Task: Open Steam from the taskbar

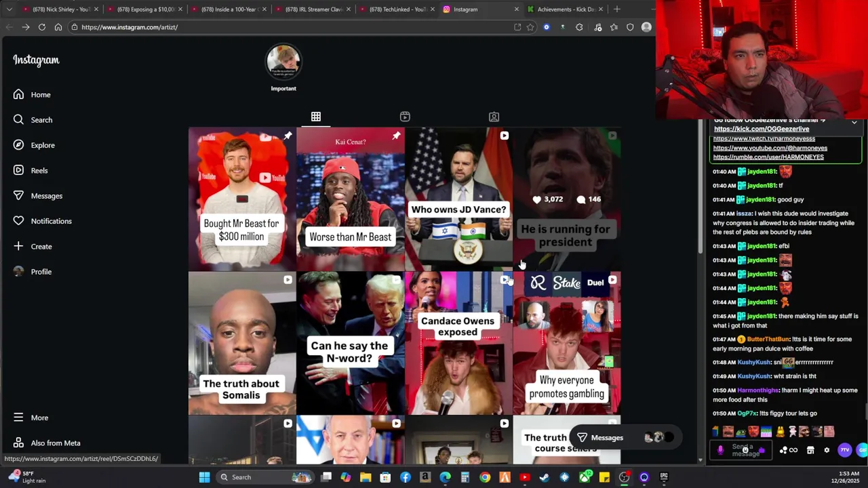Action: (545, 477)
